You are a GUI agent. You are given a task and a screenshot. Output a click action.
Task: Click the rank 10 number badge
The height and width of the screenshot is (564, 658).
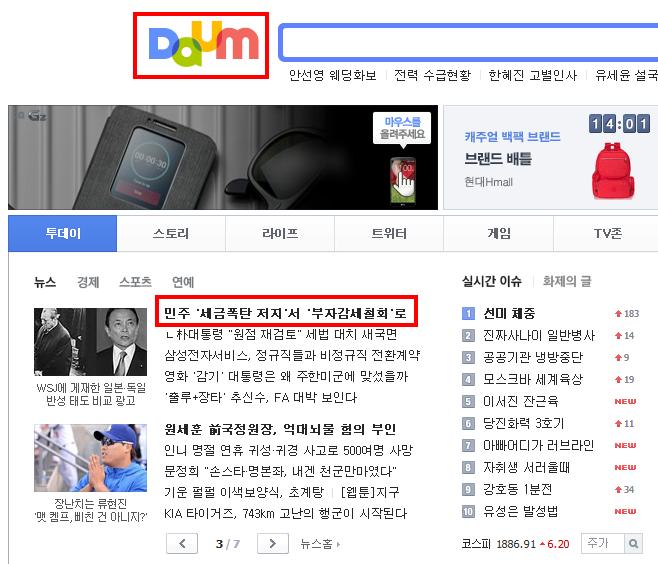pyautogui.click(x=468, y=512)
